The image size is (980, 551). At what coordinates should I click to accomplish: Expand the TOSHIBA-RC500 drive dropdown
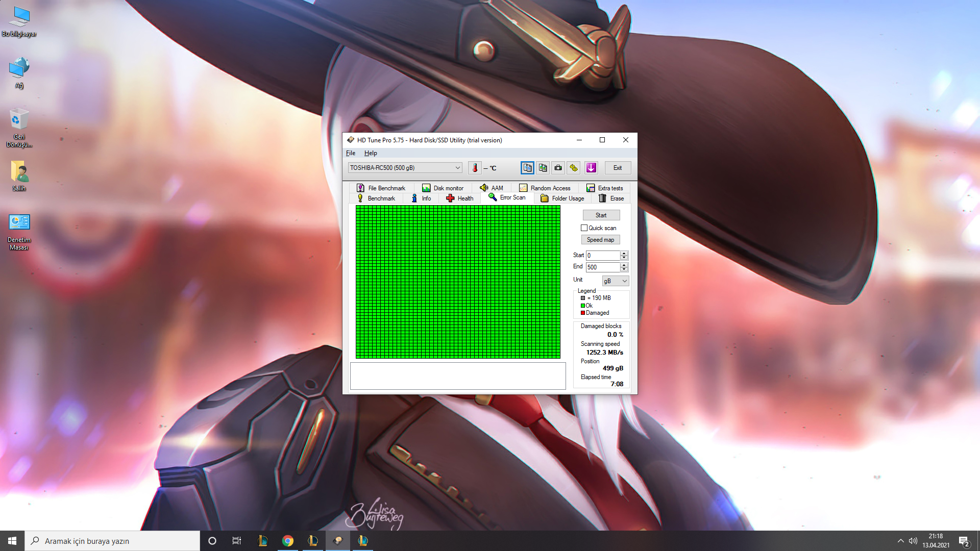point(457,168)
